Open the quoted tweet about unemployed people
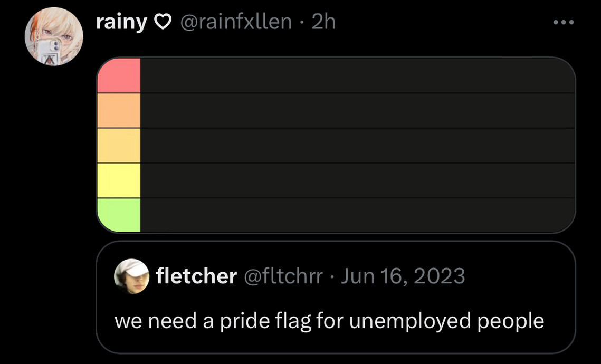Screen dimensions: 601x364 point(336,297)
